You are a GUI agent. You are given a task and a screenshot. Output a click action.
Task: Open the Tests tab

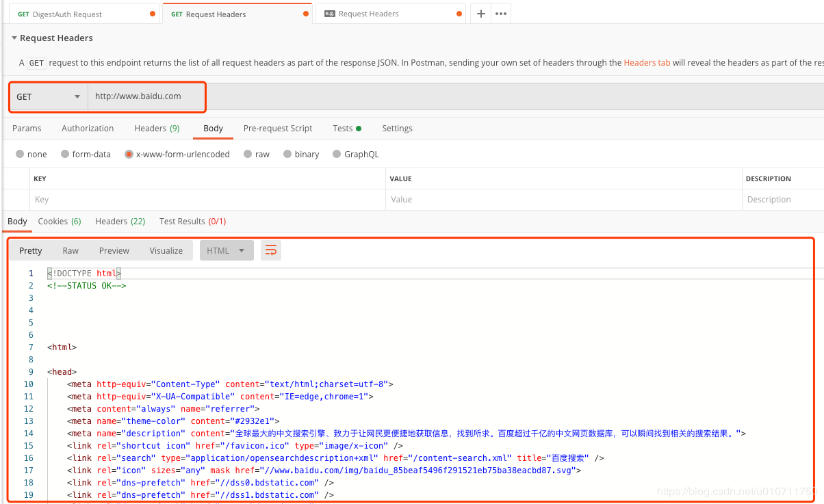(x=347, y=128)
